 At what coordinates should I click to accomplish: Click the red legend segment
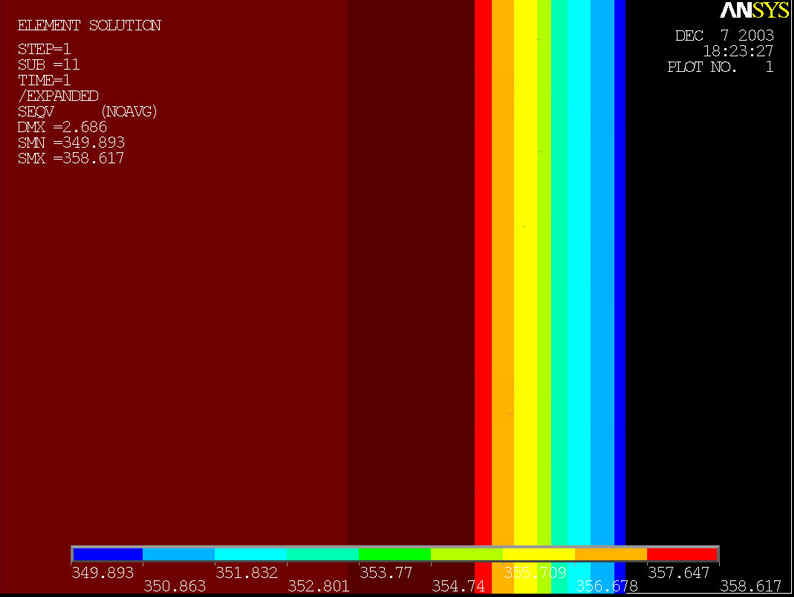(x=683, y=554)
